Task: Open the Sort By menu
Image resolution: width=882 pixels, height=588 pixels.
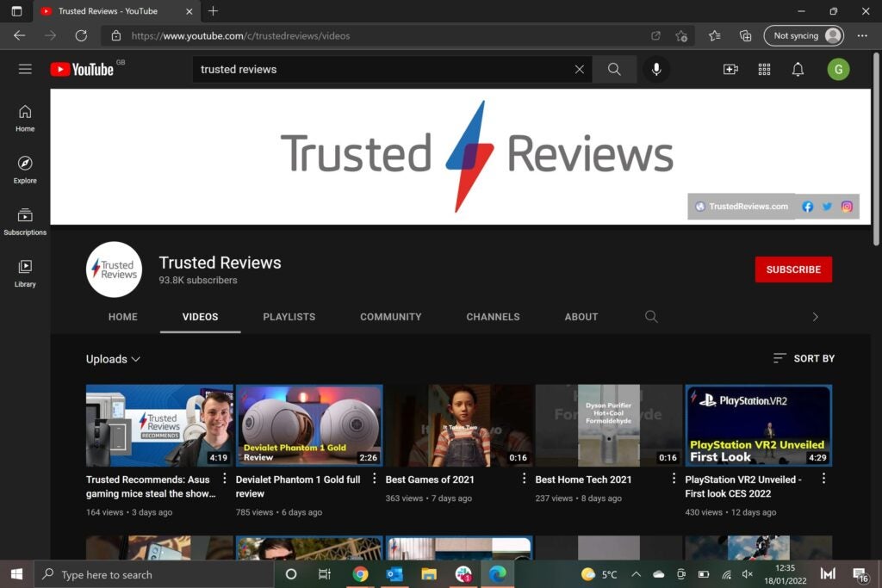Action: pyautogui.click(x=804, y=358)
